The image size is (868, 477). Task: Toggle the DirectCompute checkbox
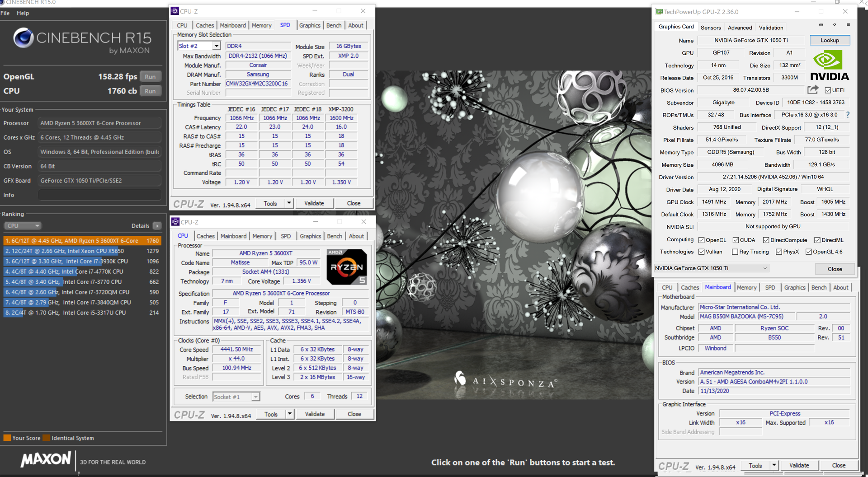[766, 240]
